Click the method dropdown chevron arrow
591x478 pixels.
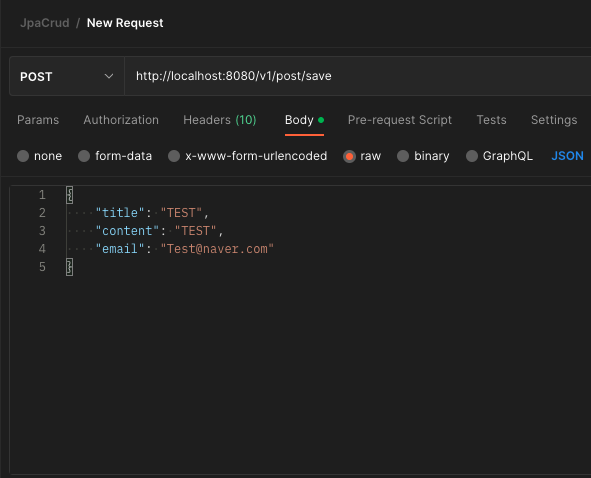point(109,77)
